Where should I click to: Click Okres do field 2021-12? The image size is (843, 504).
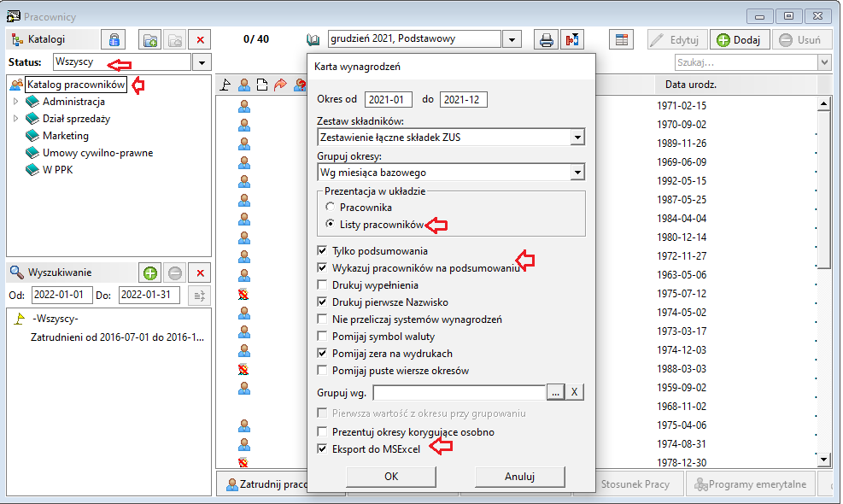tap(464, 99)
